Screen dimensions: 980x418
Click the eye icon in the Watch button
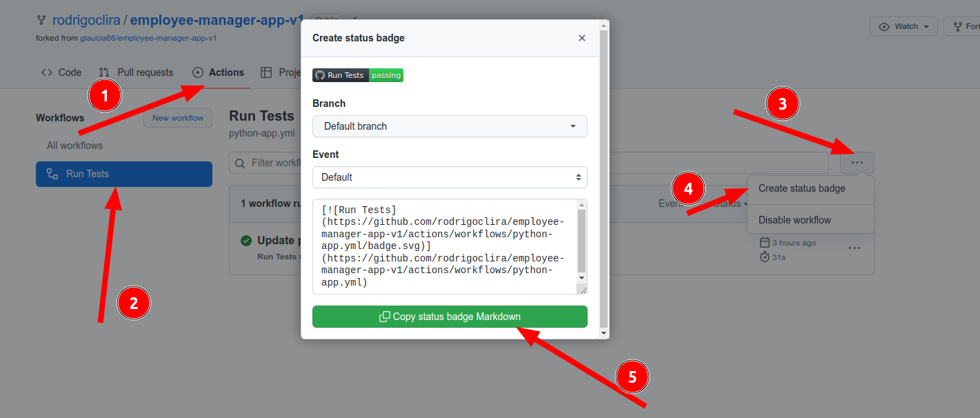(x=883, y=26)
